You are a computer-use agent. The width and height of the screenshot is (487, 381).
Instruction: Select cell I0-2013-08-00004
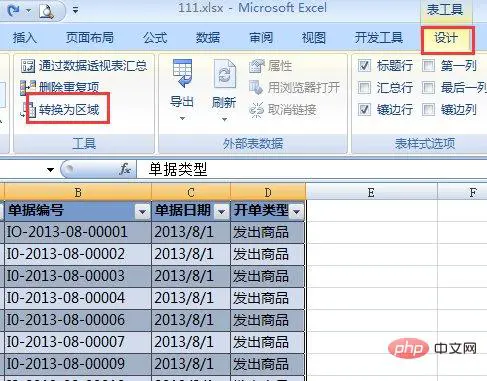tap(78, 298)
